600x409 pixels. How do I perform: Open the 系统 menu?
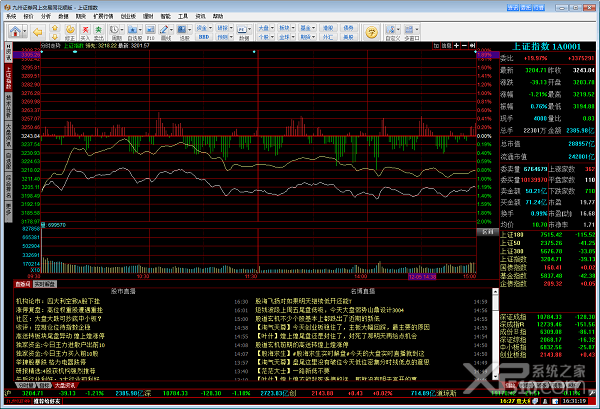coord(11,16)
